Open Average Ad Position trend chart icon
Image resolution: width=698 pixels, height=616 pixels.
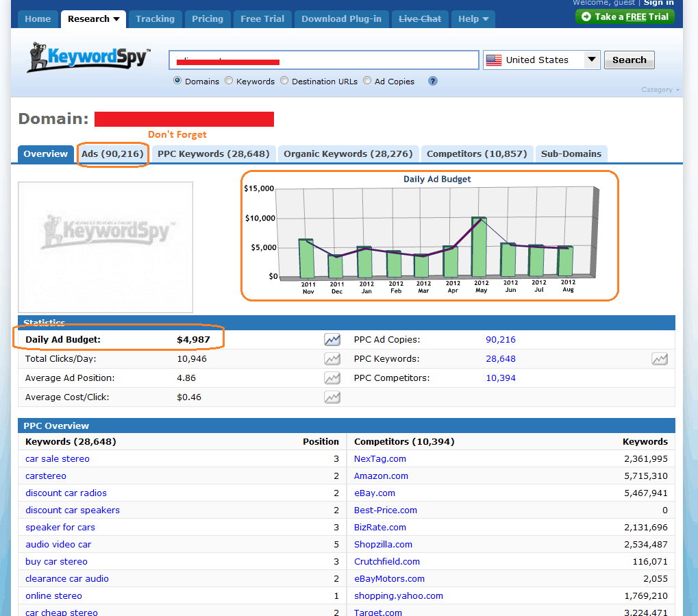(x=332, y=378)
